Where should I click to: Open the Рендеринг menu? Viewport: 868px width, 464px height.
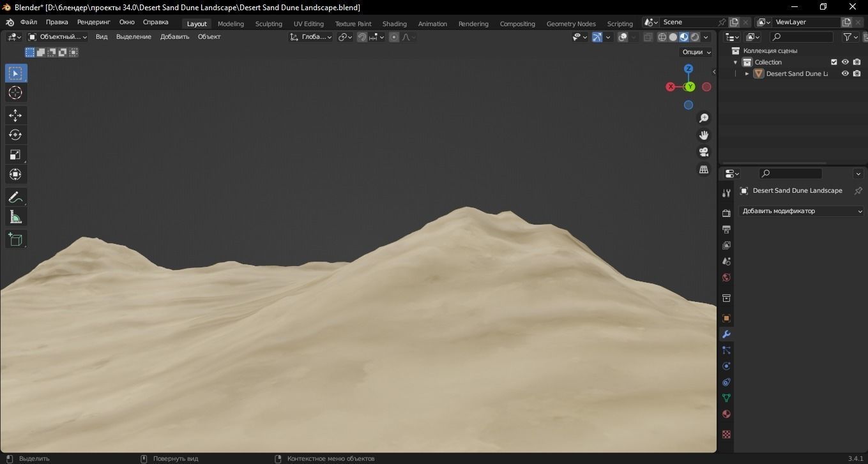pos(94,22)
